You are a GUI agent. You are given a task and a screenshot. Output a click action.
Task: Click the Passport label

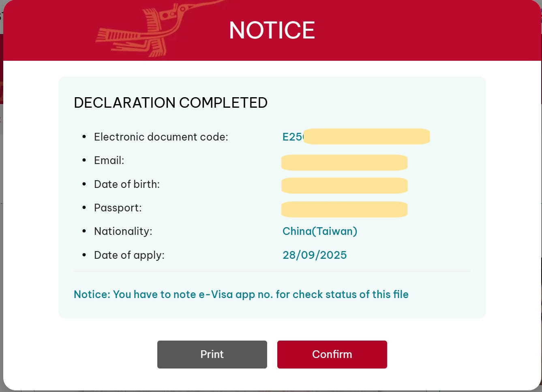pos(118,208)
